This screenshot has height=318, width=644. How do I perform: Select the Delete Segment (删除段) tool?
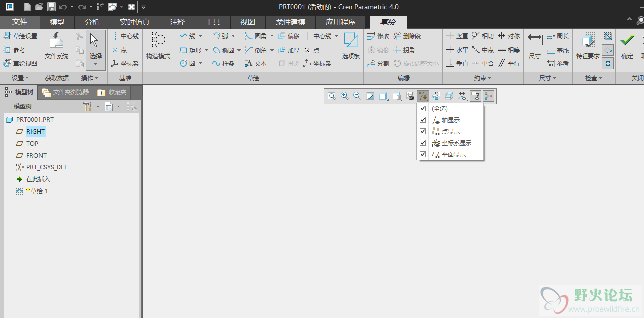[407, 36]
